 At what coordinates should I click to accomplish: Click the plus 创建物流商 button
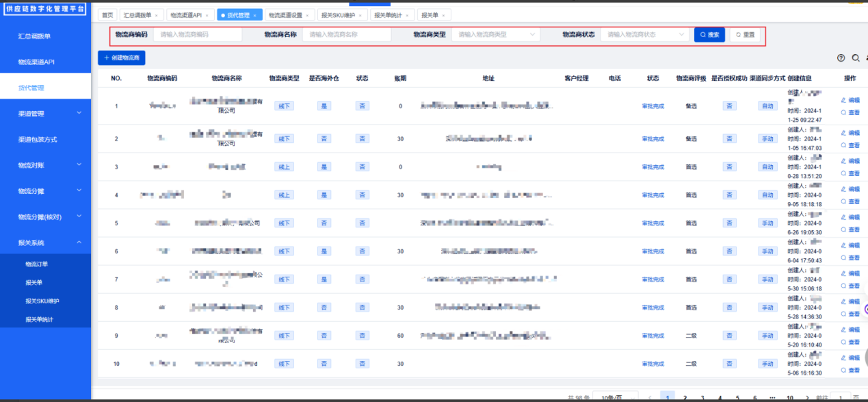pos(121,58)
